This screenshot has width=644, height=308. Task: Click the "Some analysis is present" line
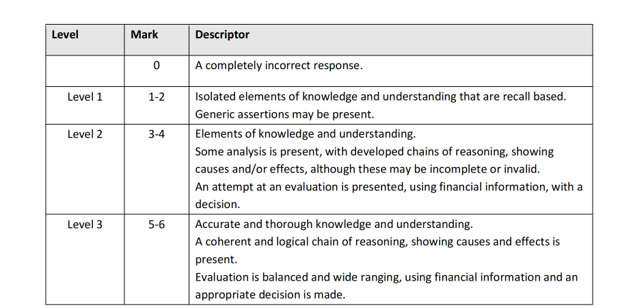(375, 151)
